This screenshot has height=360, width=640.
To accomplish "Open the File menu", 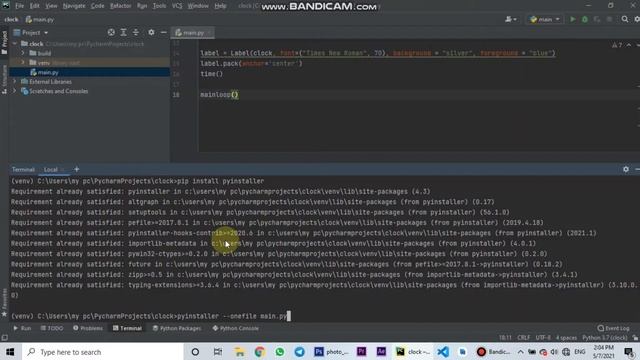I will click(x=19, y=6).
